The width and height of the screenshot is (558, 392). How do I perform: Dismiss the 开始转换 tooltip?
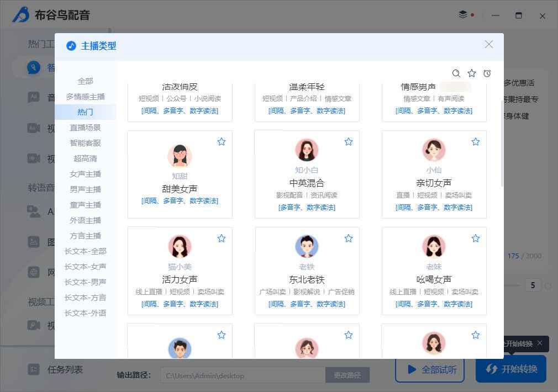(x=540, y=343)
